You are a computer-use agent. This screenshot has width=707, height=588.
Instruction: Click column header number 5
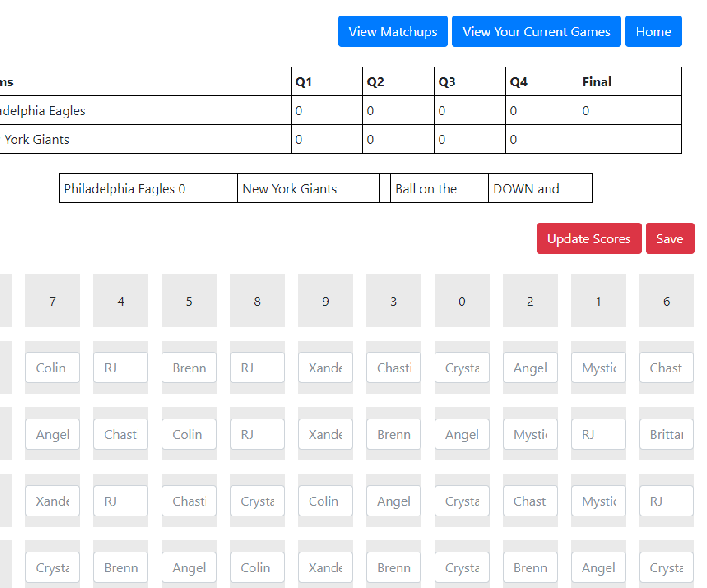click(189, 300)
